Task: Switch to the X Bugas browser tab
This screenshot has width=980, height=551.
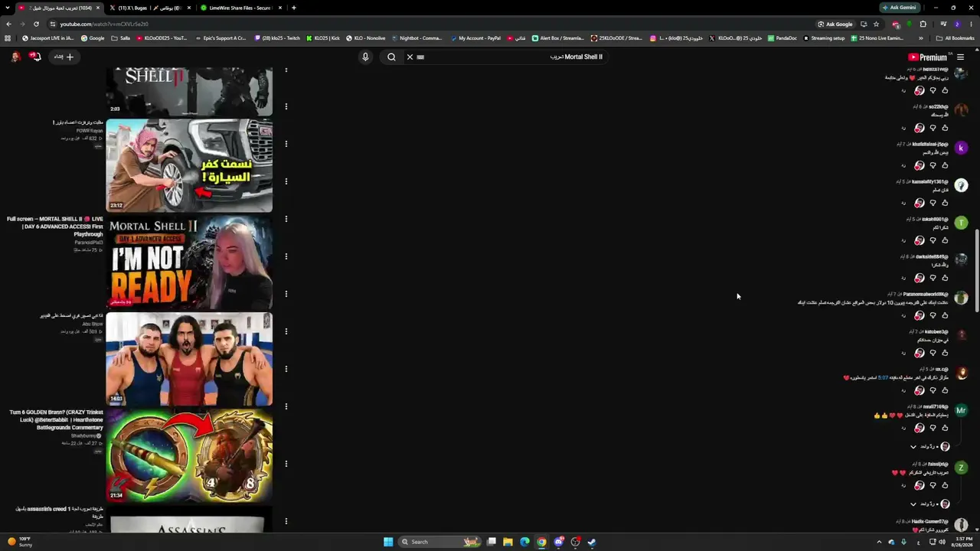Action: (149, 8)
